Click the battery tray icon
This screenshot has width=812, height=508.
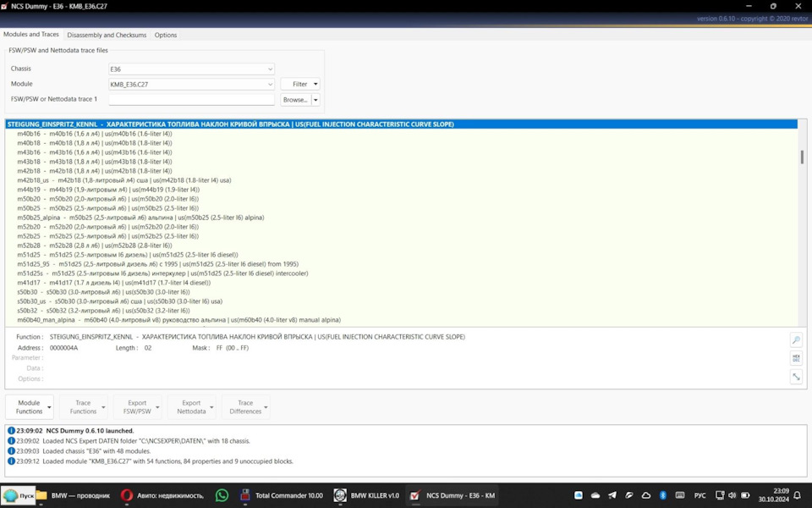745,495
